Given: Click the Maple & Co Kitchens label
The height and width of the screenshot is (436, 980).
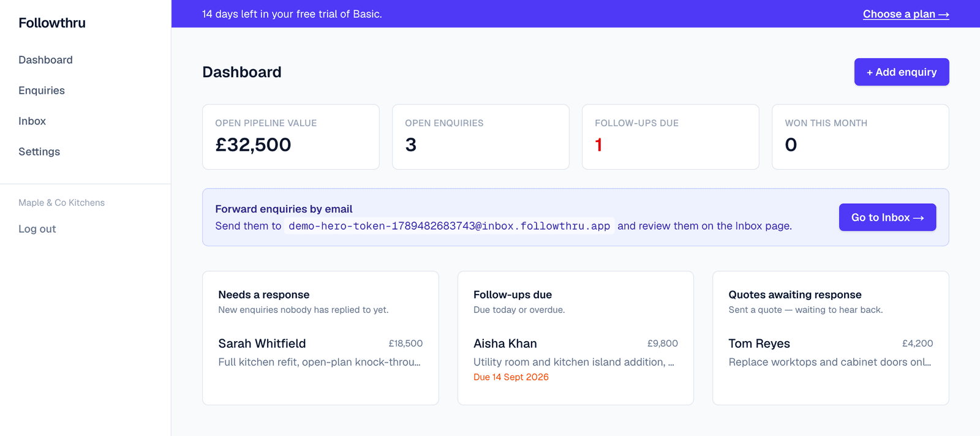Looking at the screenshot, I should coord(61,203).
